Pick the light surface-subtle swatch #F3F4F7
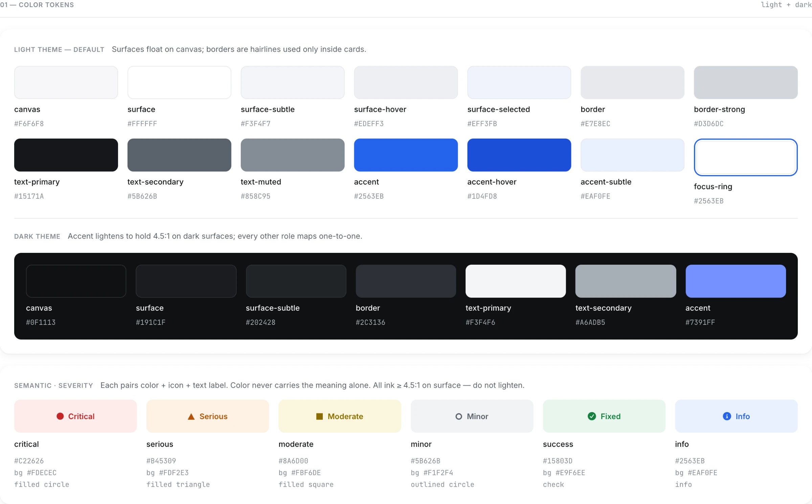Image resolution: width=812 pixels, height=504 pixels. (x=293, y=82)
